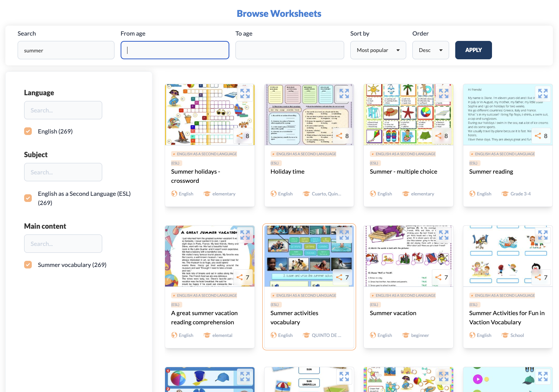Expand the Summer vacation worksheet preview
This screenshot has width=559, height=392.
[x=443, y=235]
